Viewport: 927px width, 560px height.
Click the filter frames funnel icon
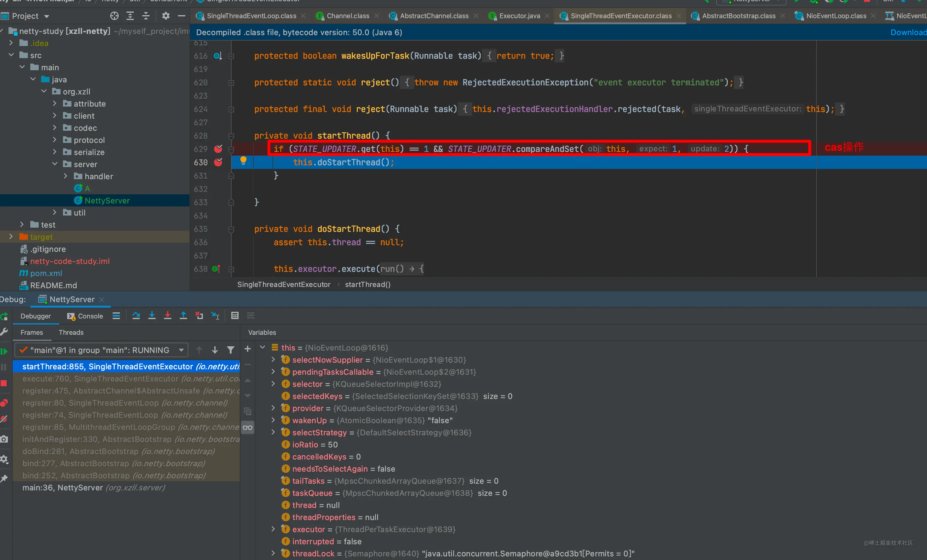[231, 350]
